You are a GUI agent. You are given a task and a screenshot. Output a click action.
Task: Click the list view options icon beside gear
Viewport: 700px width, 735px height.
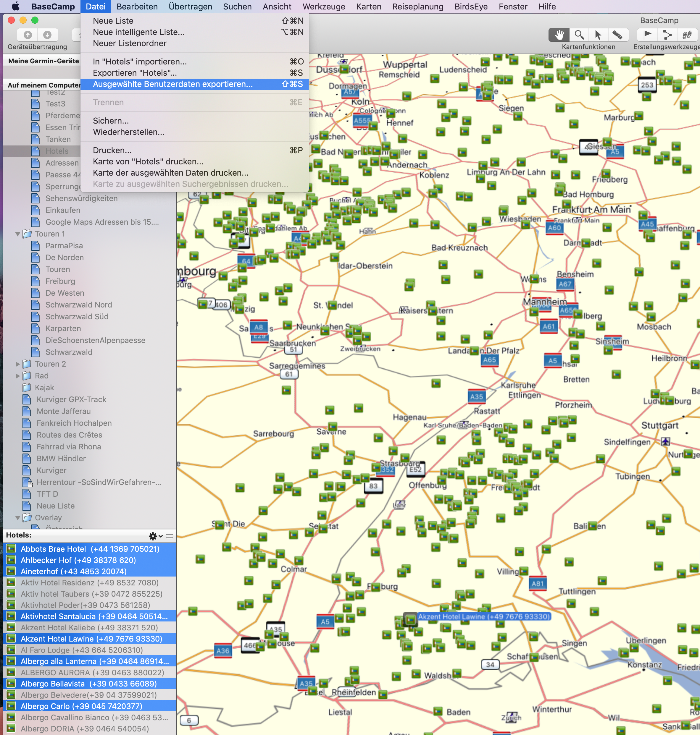click(170, 536)
